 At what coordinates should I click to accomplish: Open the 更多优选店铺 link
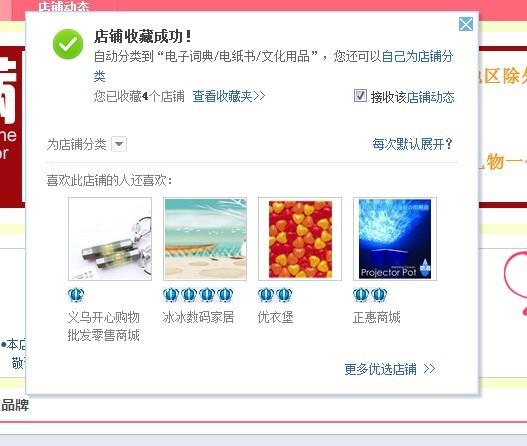pos(390,369)
